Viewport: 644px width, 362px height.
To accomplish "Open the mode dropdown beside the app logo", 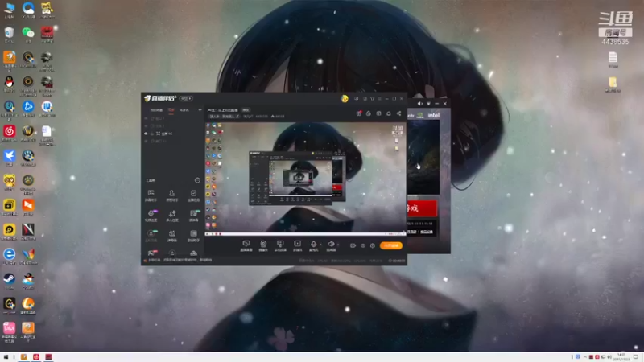I will pos(186,98).
